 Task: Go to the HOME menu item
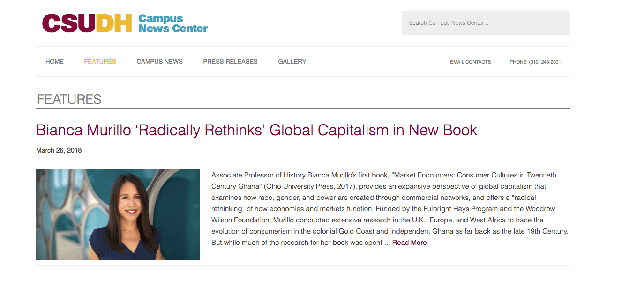54,61
